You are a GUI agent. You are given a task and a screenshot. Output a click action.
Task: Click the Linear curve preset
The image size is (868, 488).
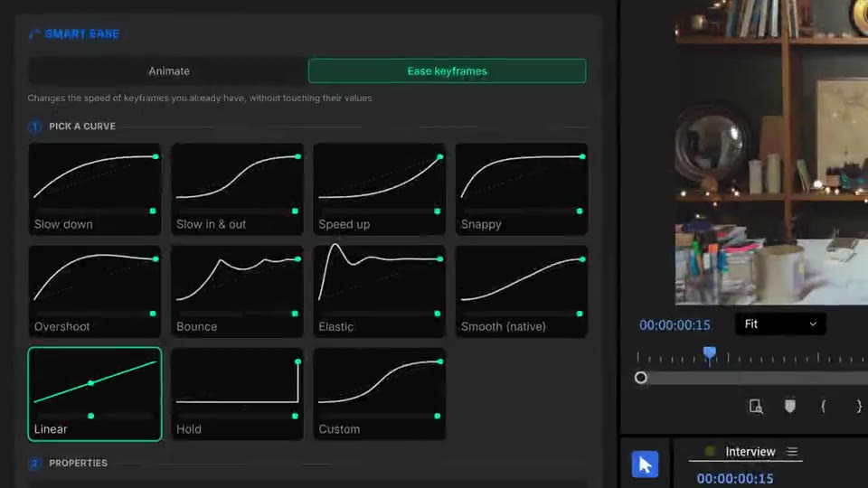click(x=95, y=394)
